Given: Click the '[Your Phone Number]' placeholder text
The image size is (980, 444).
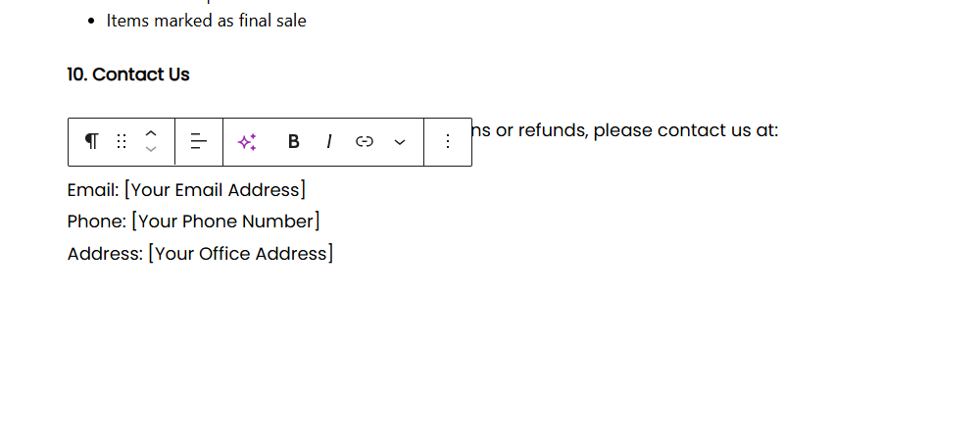Looking at the screenshot, I should 225,222.
